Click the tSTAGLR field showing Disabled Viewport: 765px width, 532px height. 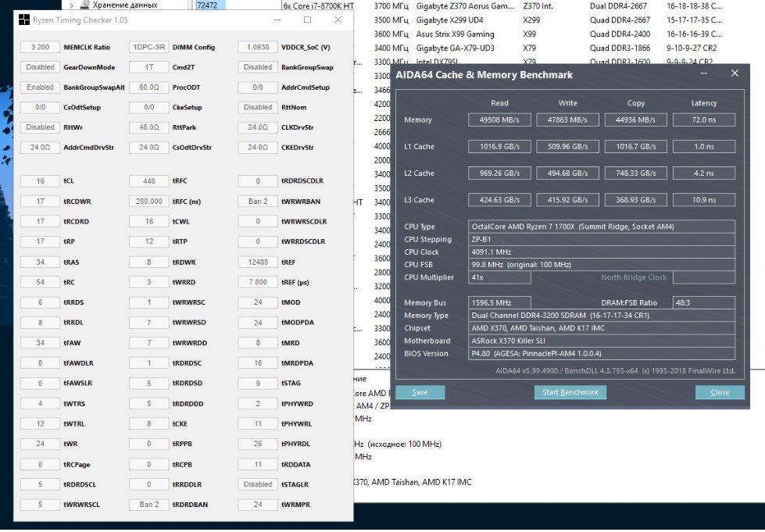tap(258, 484)
